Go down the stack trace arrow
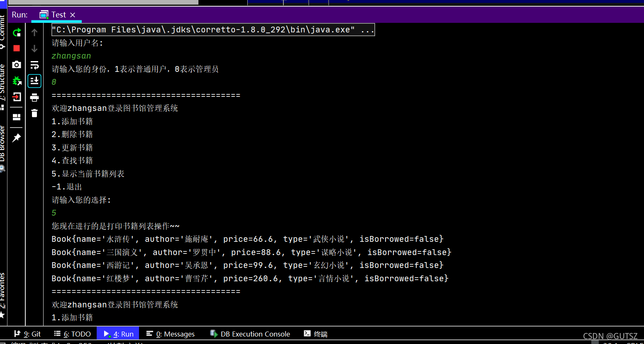This screenshot has width=644, height=344. tap(34, 49)
